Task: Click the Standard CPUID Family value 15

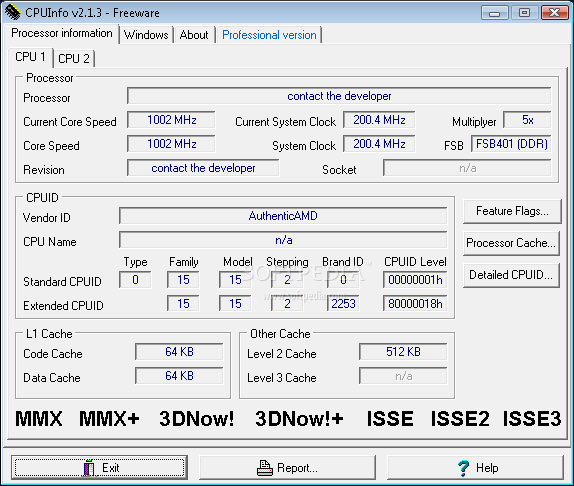Action: coord(183,280)
